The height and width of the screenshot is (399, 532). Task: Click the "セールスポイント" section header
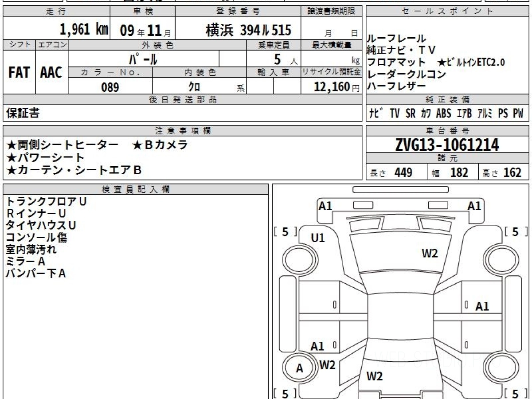448,12
